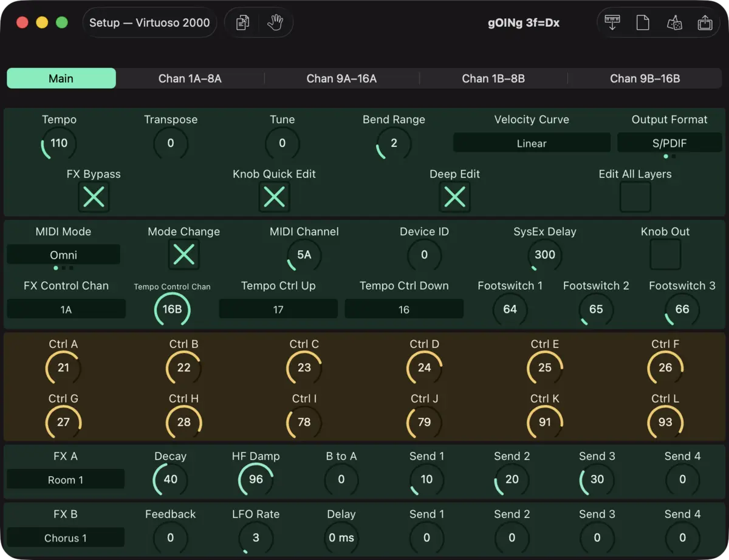The width and height of the screenshot is (729, 560).
Task: Click the Ctrl E knob showing 25
Action: pos(545,367)
